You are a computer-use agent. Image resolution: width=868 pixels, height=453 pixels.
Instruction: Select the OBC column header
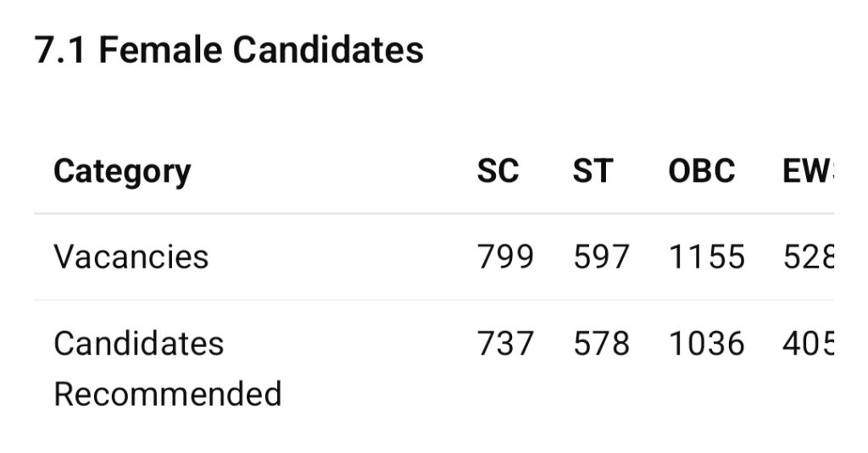tap(701, 171)
